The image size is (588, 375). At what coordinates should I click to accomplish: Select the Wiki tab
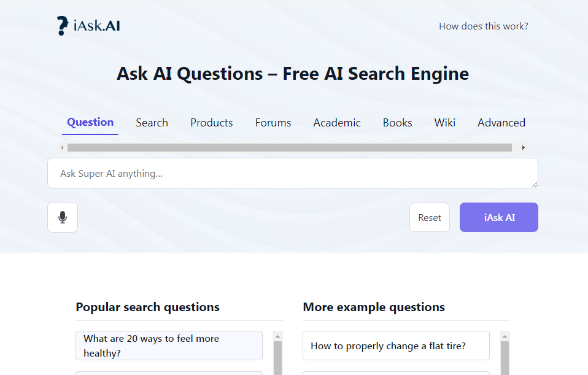coord(444,122)
